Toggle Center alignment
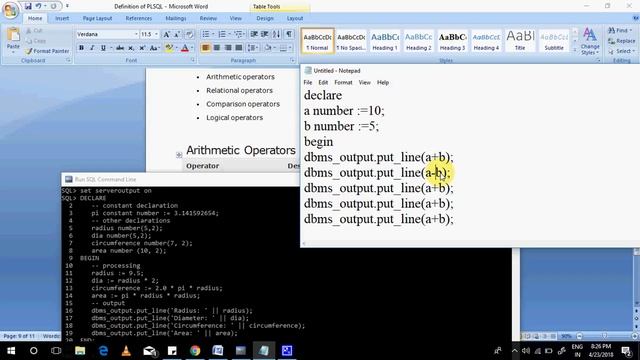640x360 pixels. (217, 48)
